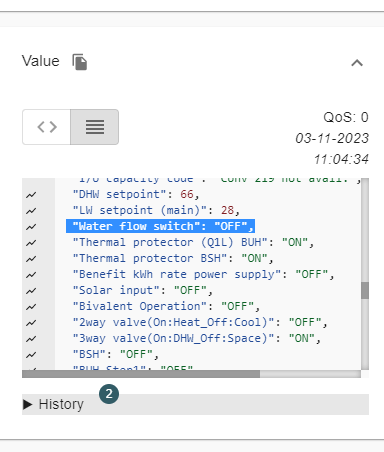Click the horizontal scrollbar of JSON viewer
Image resolution: width=384 pixels, height=452 pixels.
click(x=141, y=374)
